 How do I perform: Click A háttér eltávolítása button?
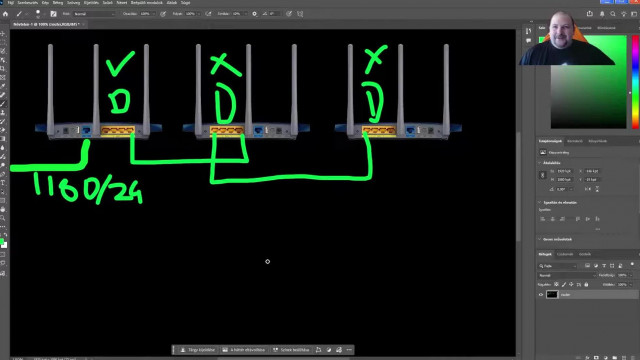[244, 350]
